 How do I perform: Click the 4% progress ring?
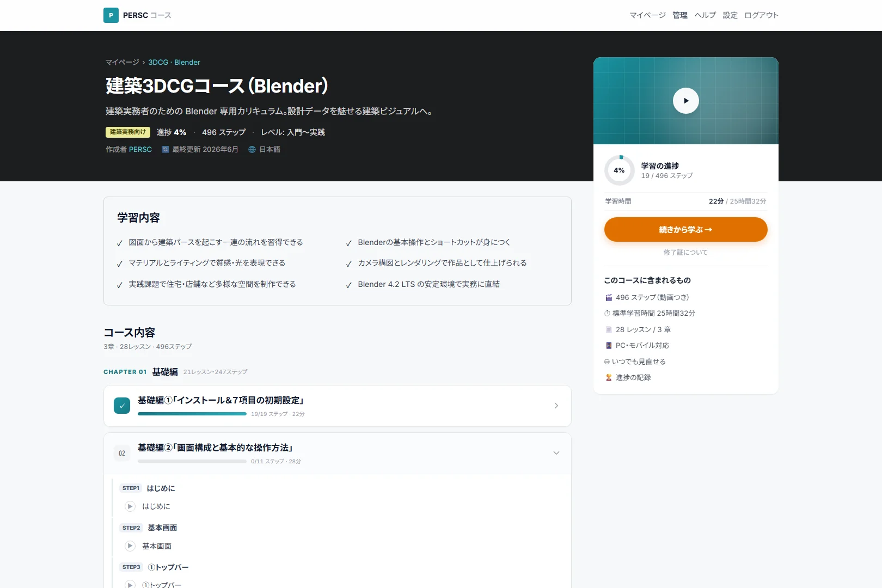[620, 170]
